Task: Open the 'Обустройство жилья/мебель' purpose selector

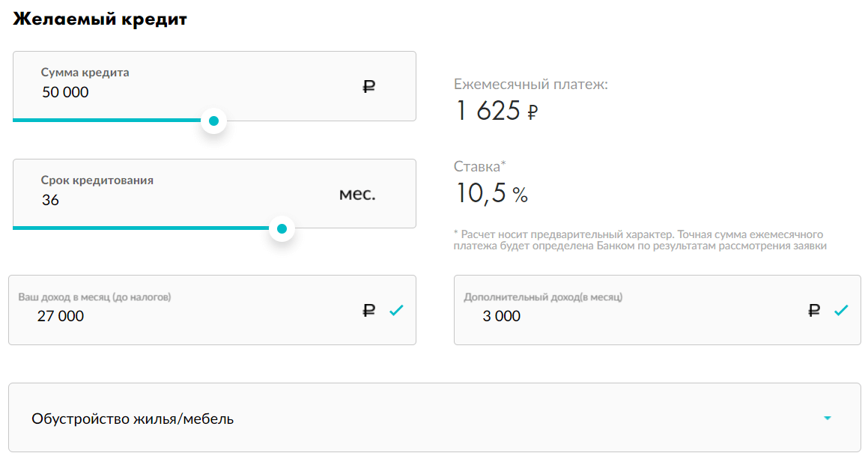Action: (133, 419)
